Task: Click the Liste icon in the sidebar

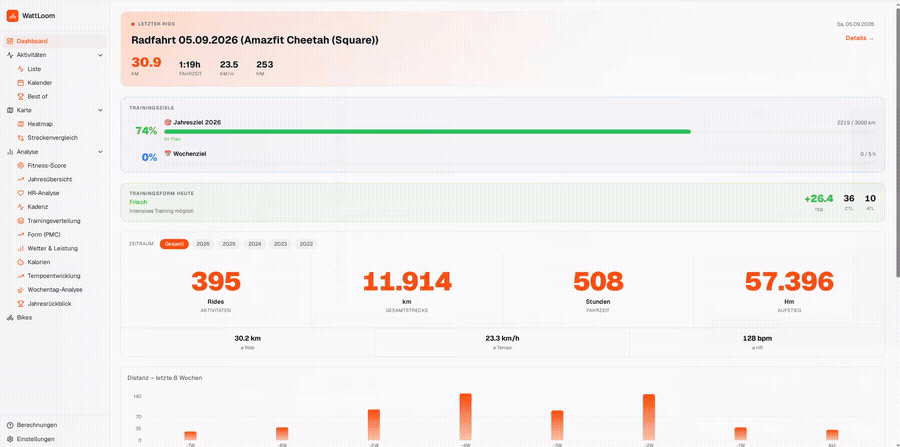Action: point(21,69)
